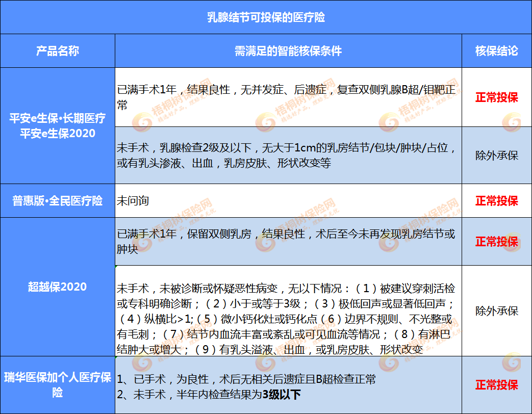Click the condition cell starting 未手术，未被诊断或怀疑恶性病变

288,310
